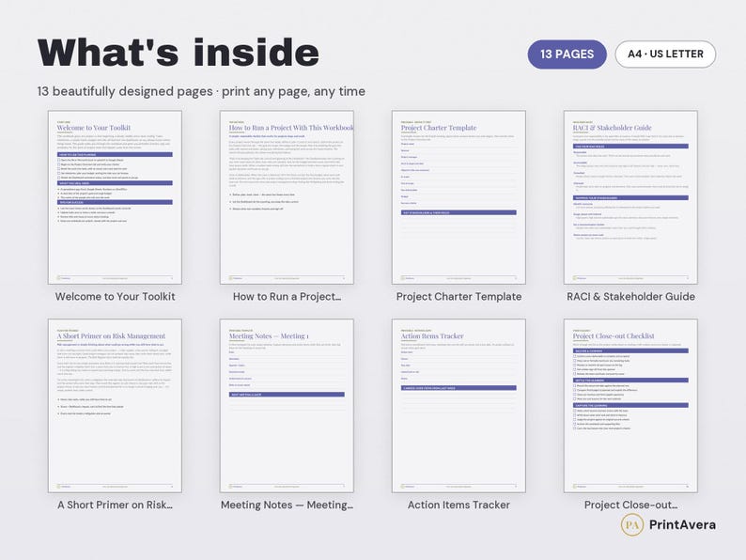Viewport: 746px width, 560px height.
Task: Click the "RACI & Stakeholder Guide" caption
Action: pyautogui.click(x=630, y=297)
